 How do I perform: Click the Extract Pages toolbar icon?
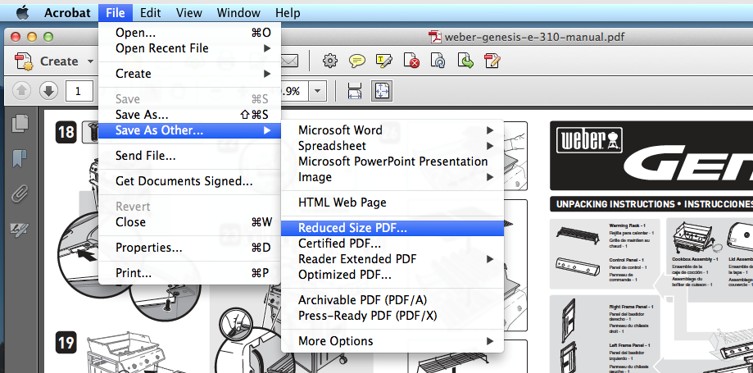click(x=465, y=61)
